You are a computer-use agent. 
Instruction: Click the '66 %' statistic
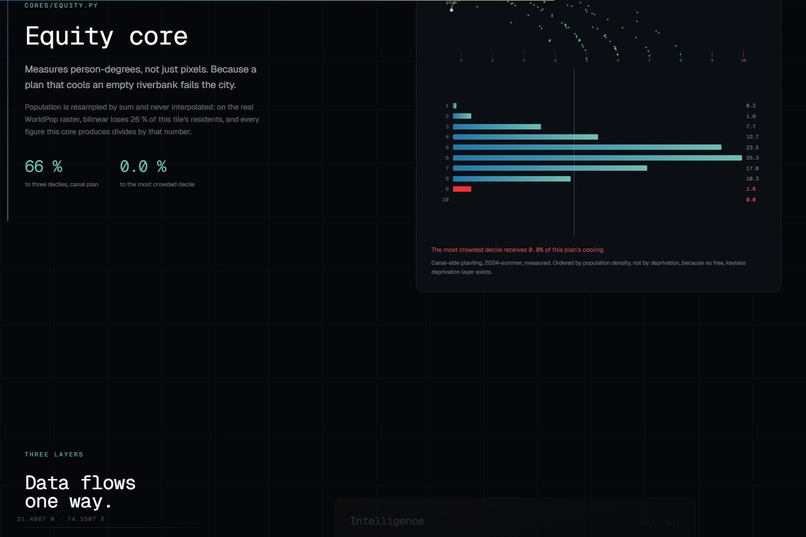[x=44, y=166]
